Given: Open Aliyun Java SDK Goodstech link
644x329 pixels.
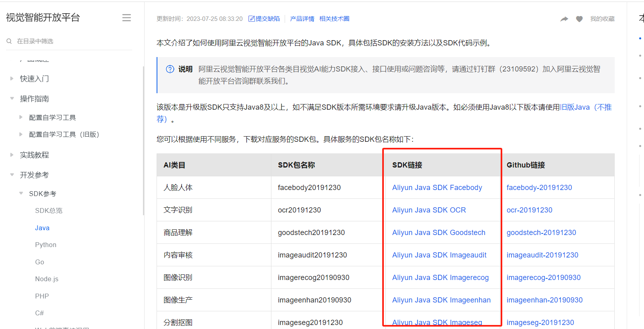Looking at the screenshot, I should click(438, 233).
